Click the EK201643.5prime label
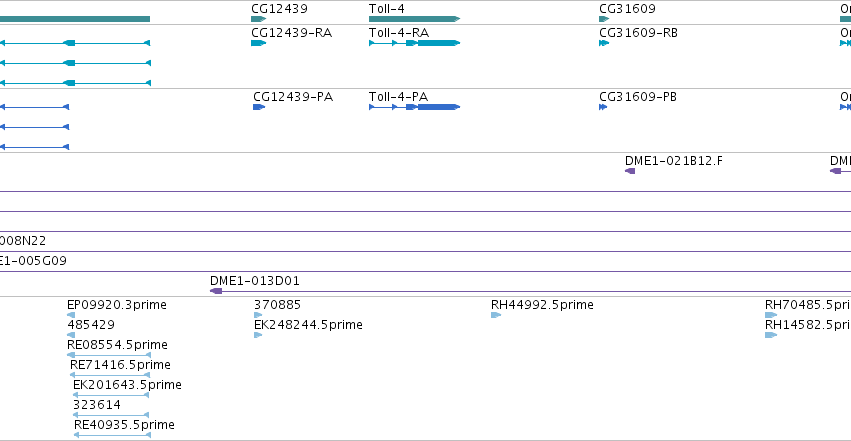The width and height of the screenshot is (851, 441). pos(127,385)
